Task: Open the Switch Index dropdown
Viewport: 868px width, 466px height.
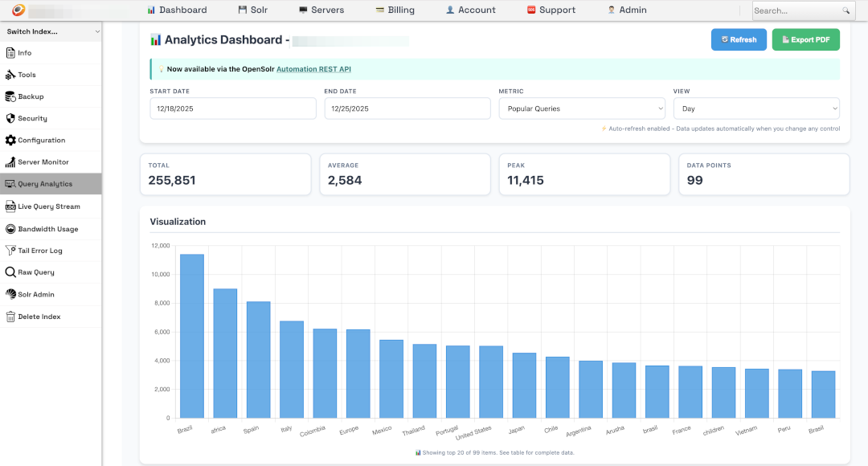Action: (x=51, y=31)
